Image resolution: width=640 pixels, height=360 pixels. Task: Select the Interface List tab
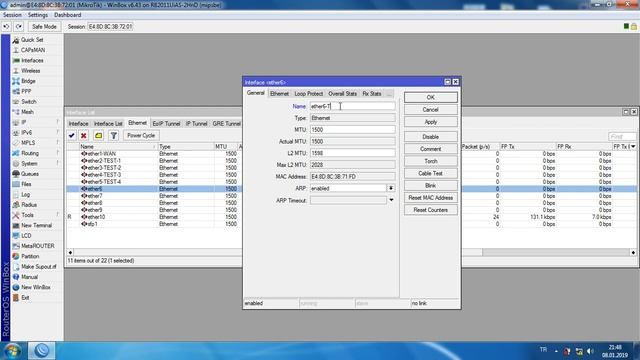point(108,123)
